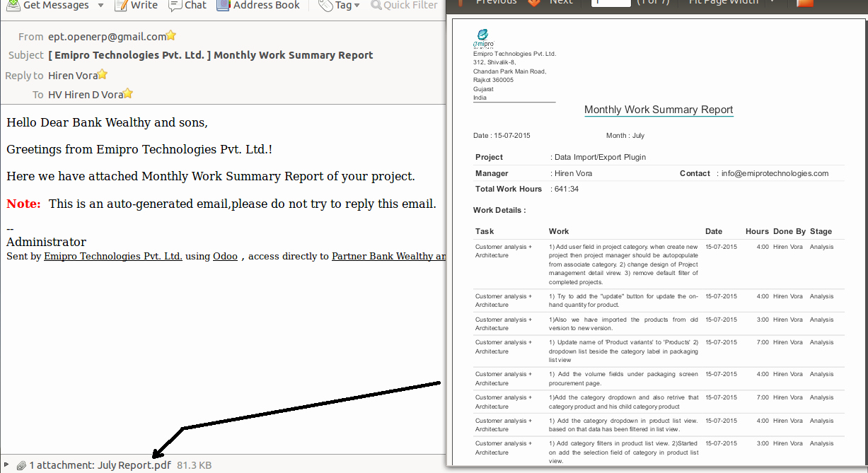
Task: Click the Administrator signature text
Action: click(46, 242)
